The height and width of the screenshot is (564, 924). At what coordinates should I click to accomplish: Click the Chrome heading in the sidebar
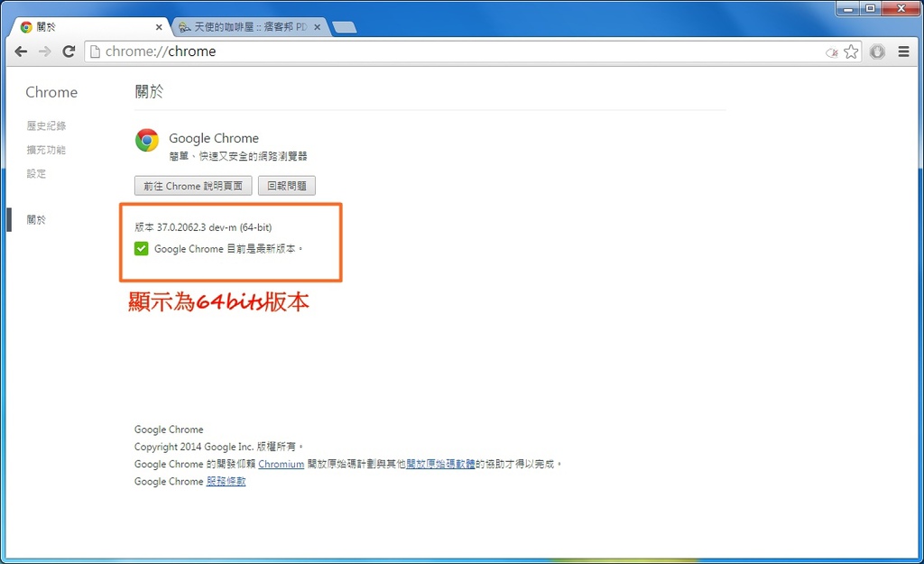click(x=51, y=93)
